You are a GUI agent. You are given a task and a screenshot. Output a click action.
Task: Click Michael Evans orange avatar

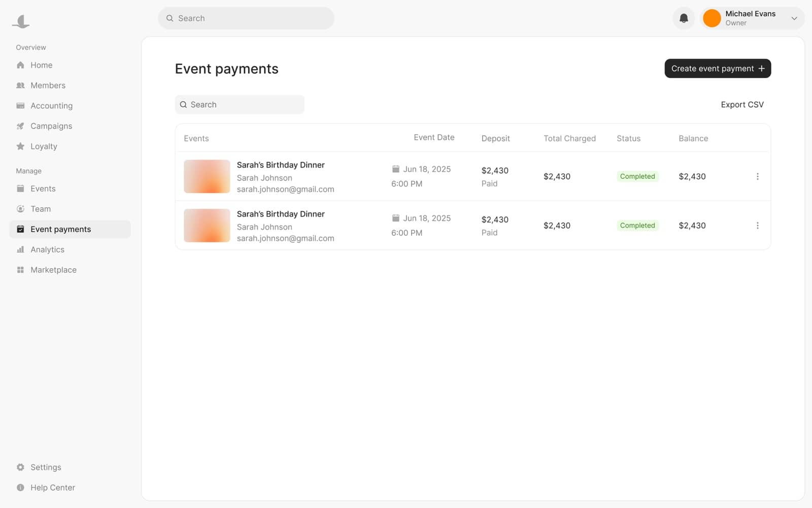pyautogui.click(x=712, y=18)
